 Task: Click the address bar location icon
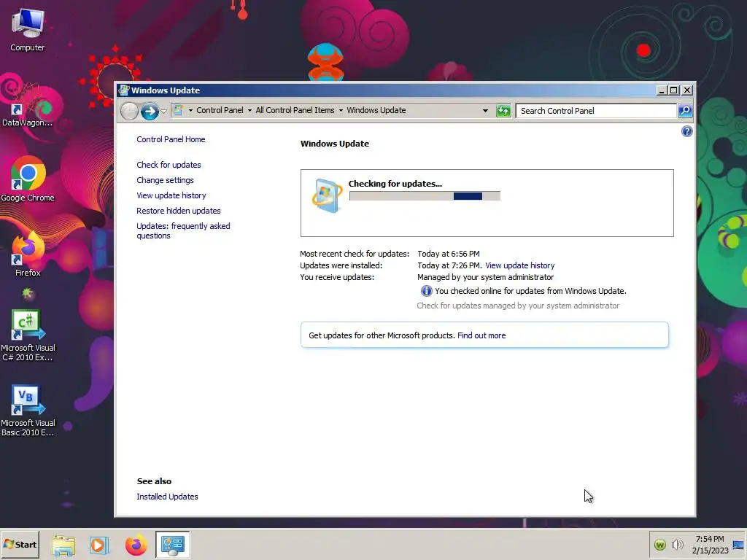[178, 110]
